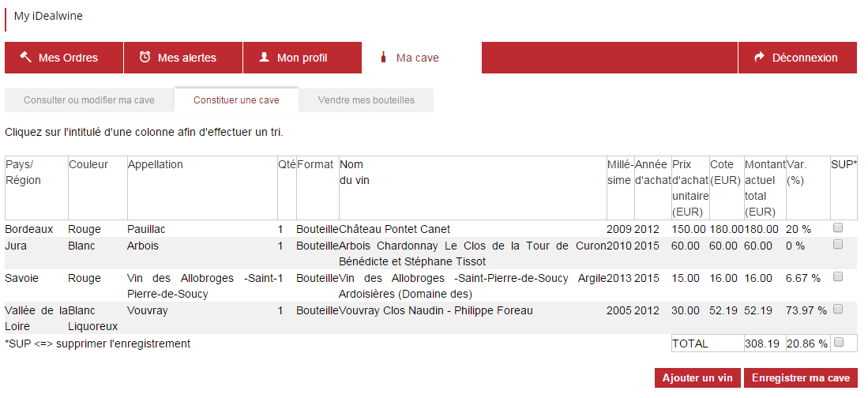
Task: Click the gavel icon in Mes Ordres
Action: pyautogui.click(x=25, y=57)
